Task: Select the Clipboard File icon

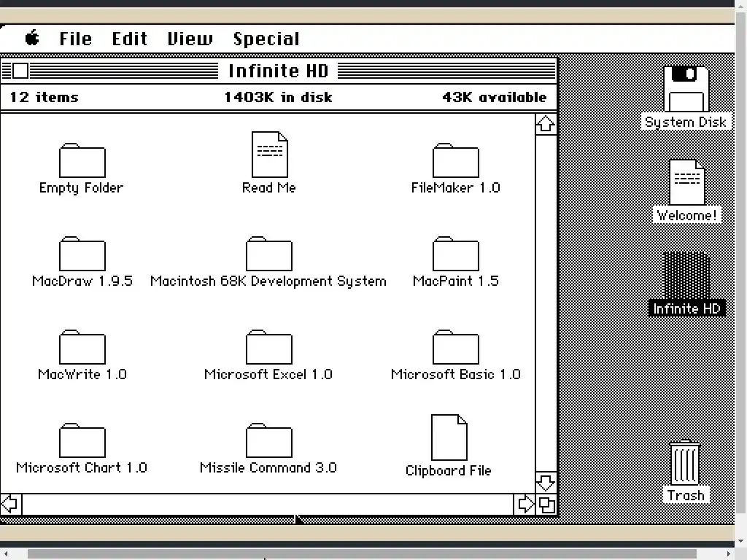Action: [449, 437]
